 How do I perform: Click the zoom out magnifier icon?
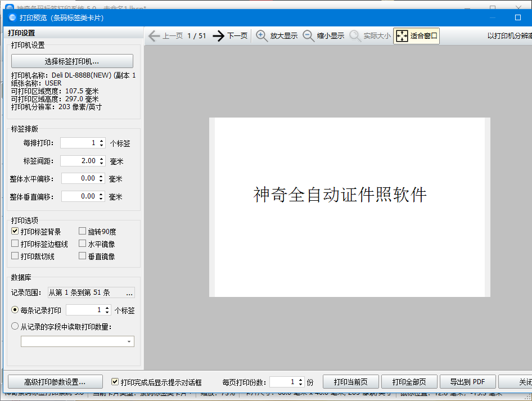308,35
